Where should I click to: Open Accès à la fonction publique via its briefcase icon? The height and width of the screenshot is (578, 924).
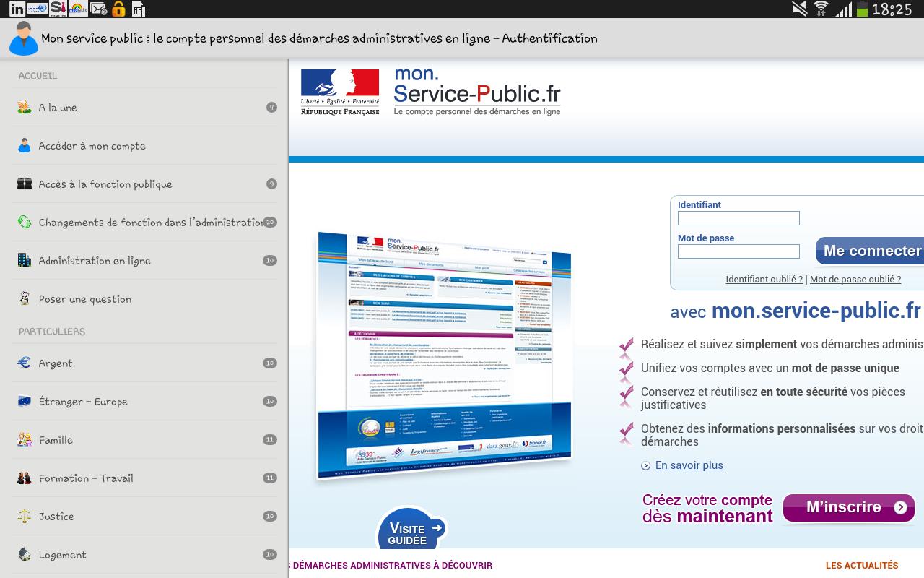(x=24, y=184)
